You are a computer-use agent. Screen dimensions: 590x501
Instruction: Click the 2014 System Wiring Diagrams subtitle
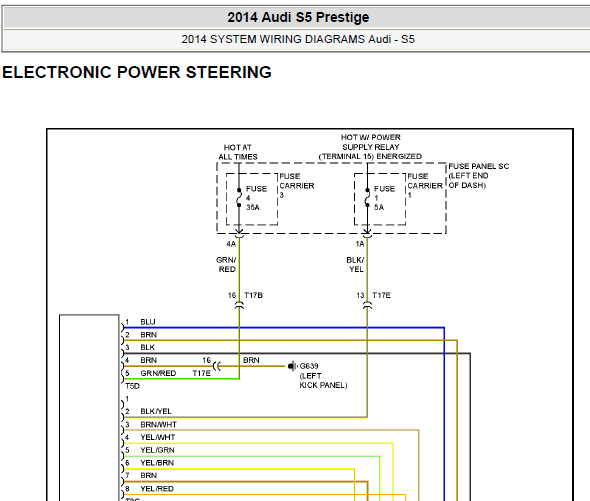pos(298,39)
